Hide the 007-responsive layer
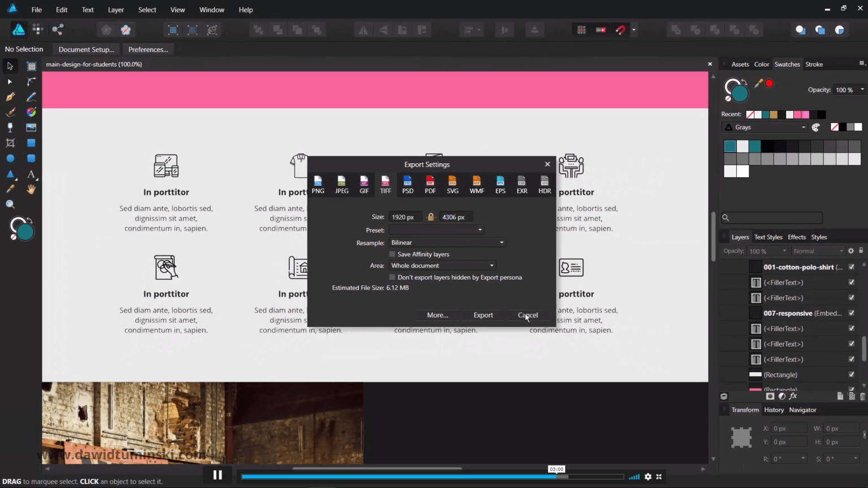This screenshot has height=488, width=868. (x=852, y=313)
